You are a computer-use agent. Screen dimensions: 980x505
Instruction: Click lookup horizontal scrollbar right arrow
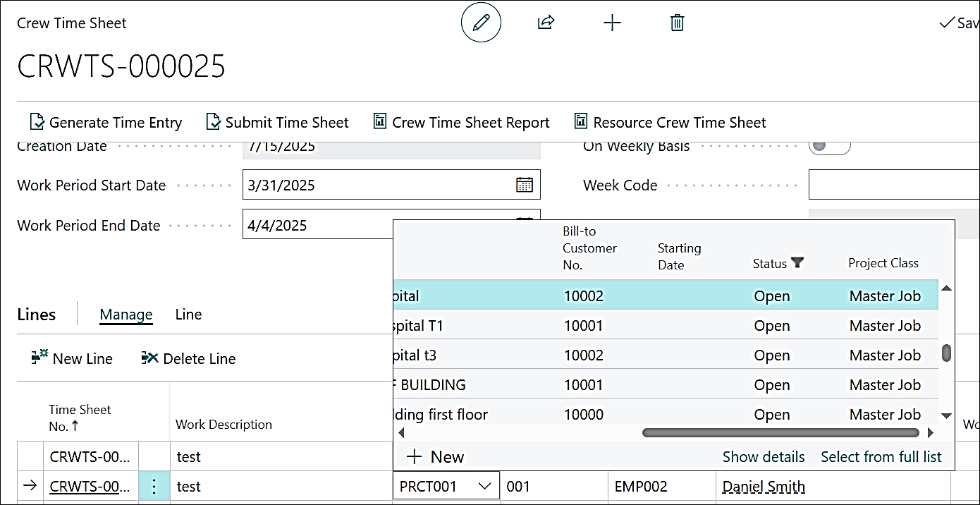point(931,432)
